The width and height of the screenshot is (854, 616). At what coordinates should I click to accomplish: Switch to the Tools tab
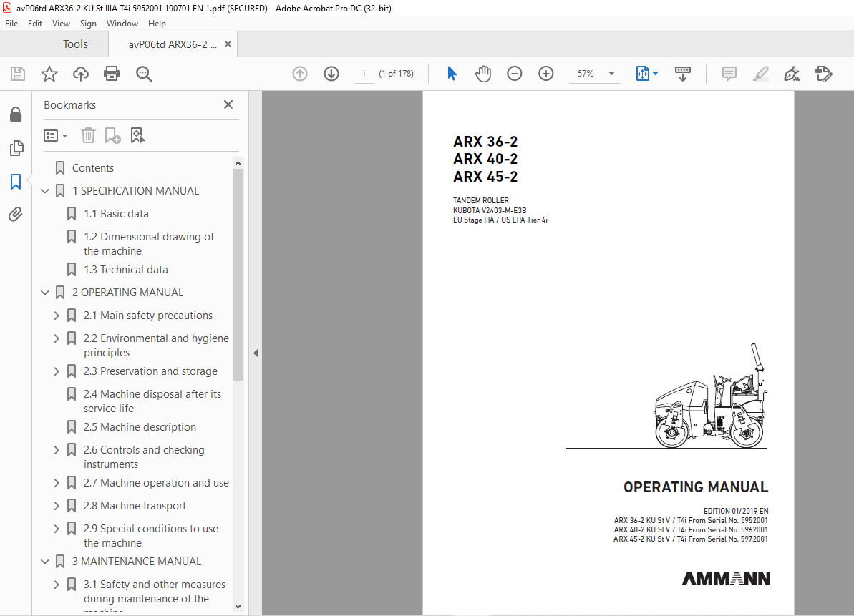pyautogui.click(x=75, y=44)
